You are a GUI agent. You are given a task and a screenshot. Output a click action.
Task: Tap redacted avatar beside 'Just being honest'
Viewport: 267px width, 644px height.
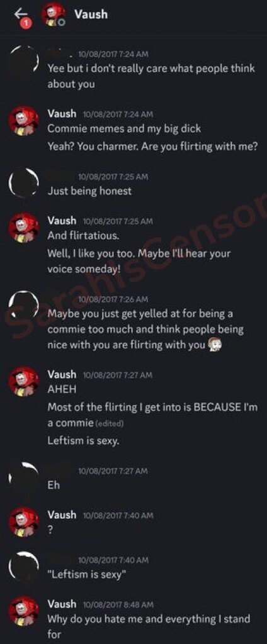click(x=24, y=183)
